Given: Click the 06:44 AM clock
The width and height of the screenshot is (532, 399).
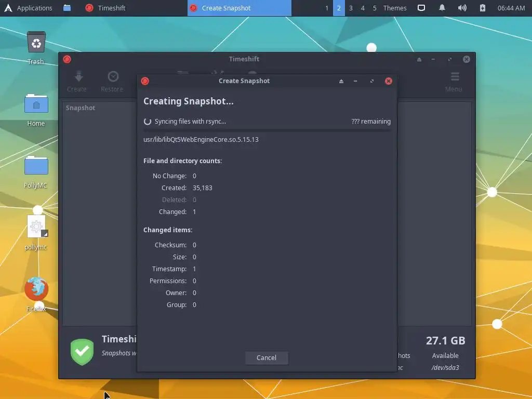Looking at the screenshot, I should tap(511, 8).
